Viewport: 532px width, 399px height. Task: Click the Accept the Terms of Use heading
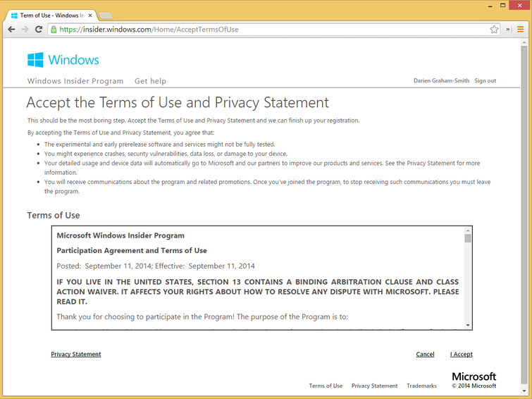(x=178, y=102)
